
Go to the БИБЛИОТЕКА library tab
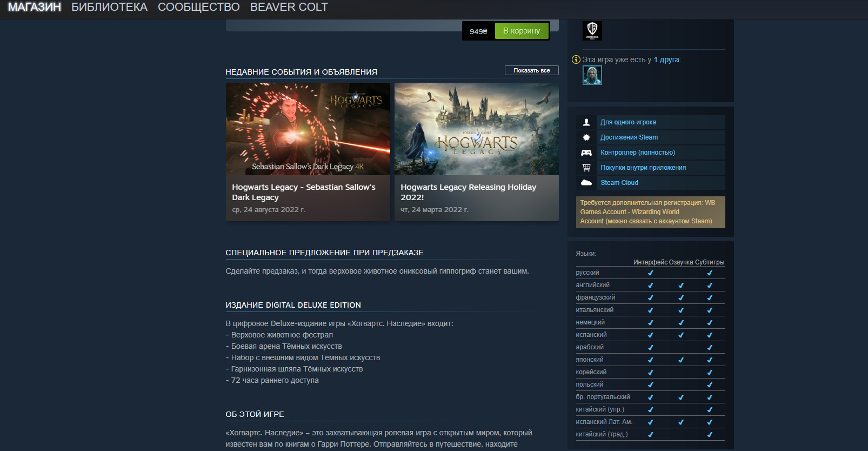pos(109,7)
